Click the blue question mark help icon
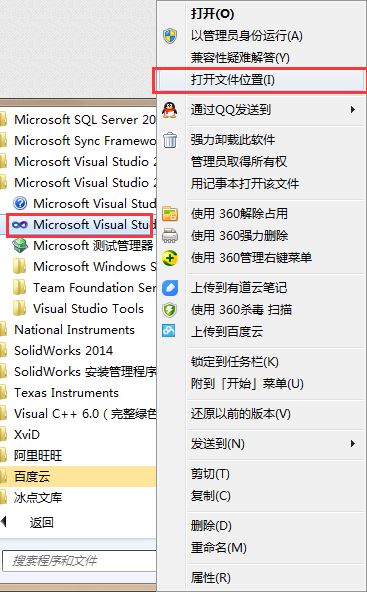The width and height of the screenshot is (367, 592). point(20,204)
